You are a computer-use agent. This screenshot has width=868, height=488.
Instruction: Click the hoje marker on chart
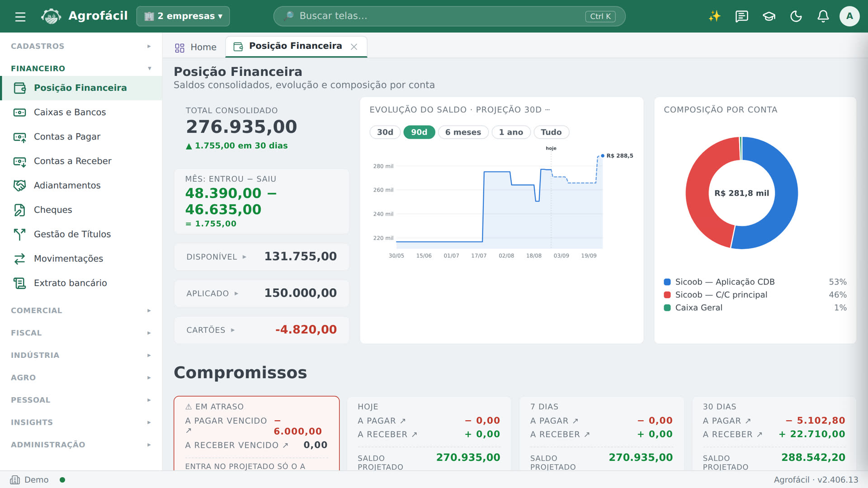coord(551,148)
